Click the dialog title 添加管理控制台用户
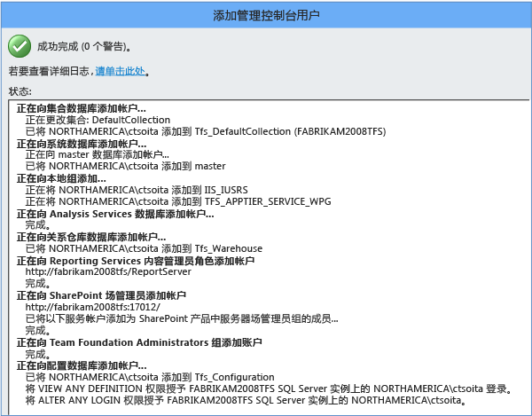Screen dimensions: 532x416 [266, 15]
